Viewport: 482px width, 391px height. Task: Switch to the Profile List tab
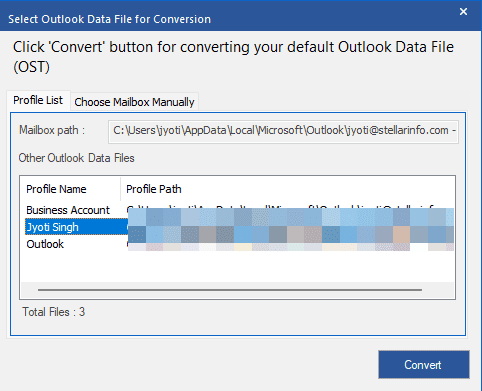click(x=38, y=100)
